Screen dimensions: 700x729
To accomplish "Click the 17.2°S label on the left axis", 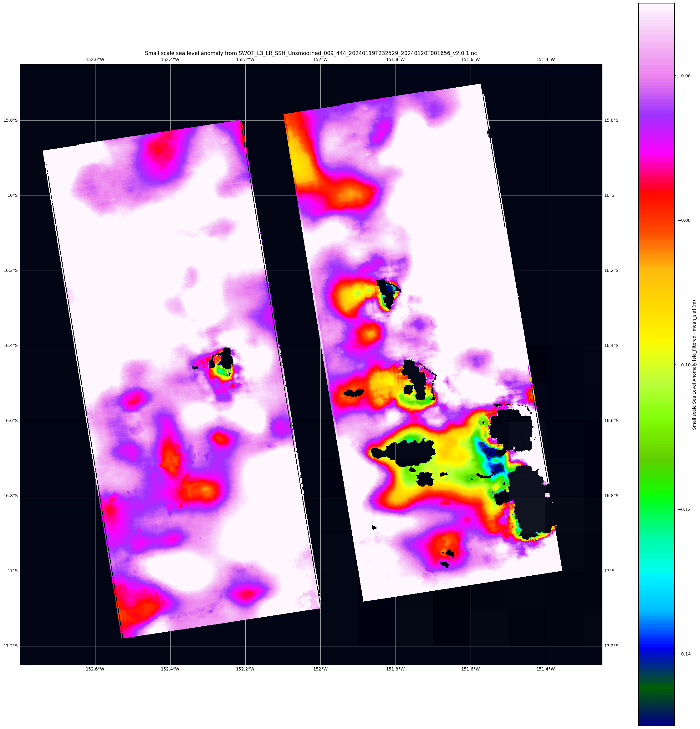I will pos(10,646).
